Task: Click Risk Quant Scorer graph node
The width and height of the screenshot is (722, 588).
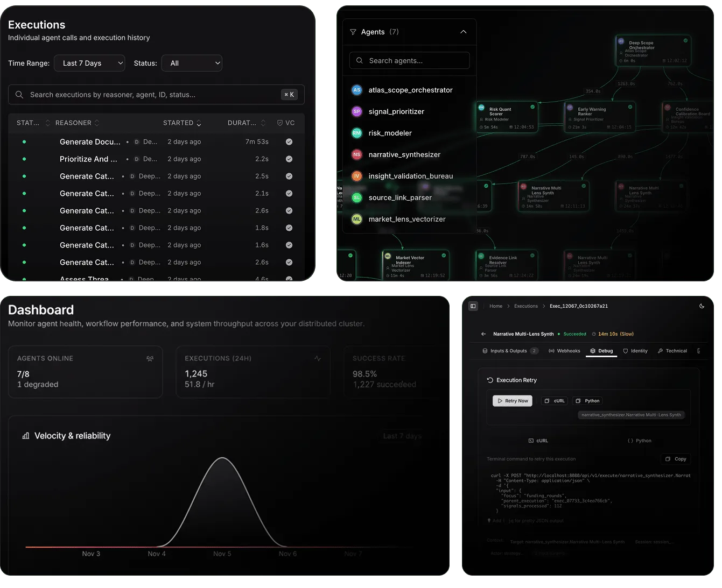Action: pyautogui.click(x=506, y=117)
